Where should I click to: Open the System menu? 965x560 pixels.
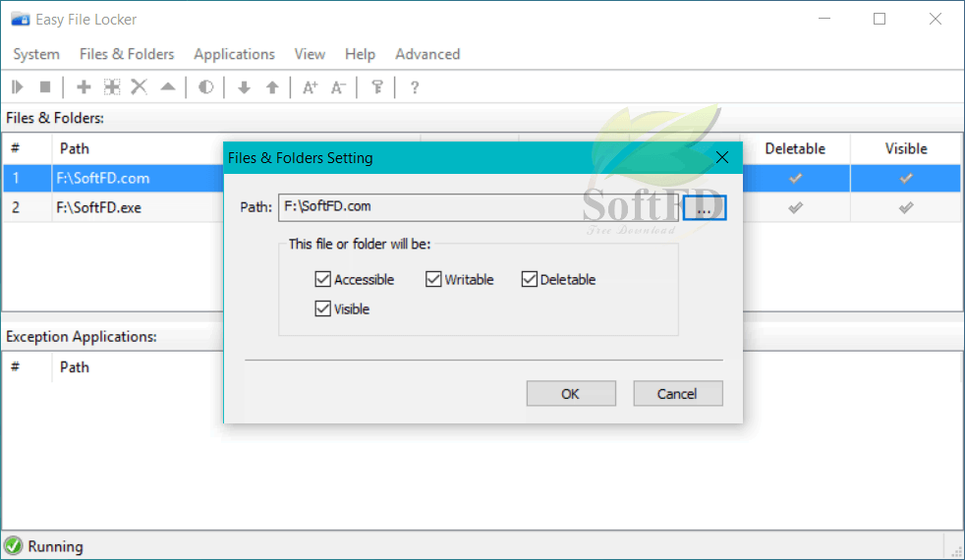(36, 54)
